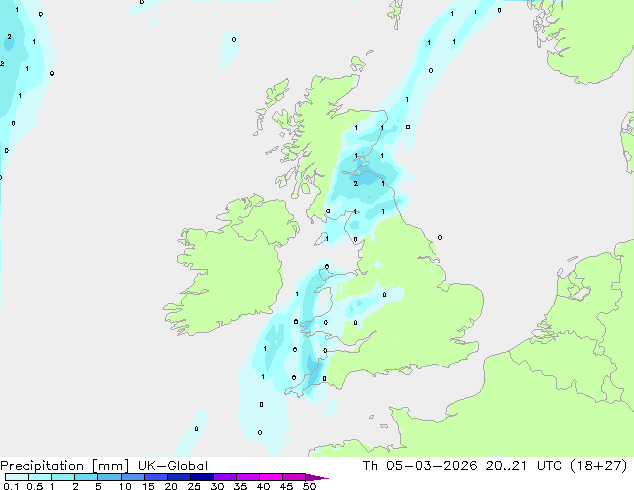Click the '25' legend scale label
Viewport: 634px width, 490px height.
[194, 486]
